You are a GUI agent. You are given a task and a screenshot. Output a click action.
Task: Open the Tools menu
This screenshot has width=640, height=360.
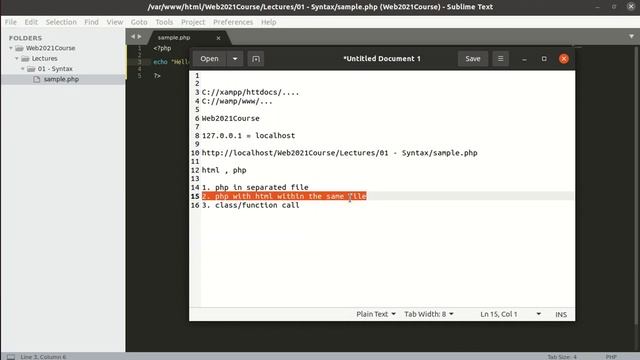pyautogui.click(x=164, y=22)
